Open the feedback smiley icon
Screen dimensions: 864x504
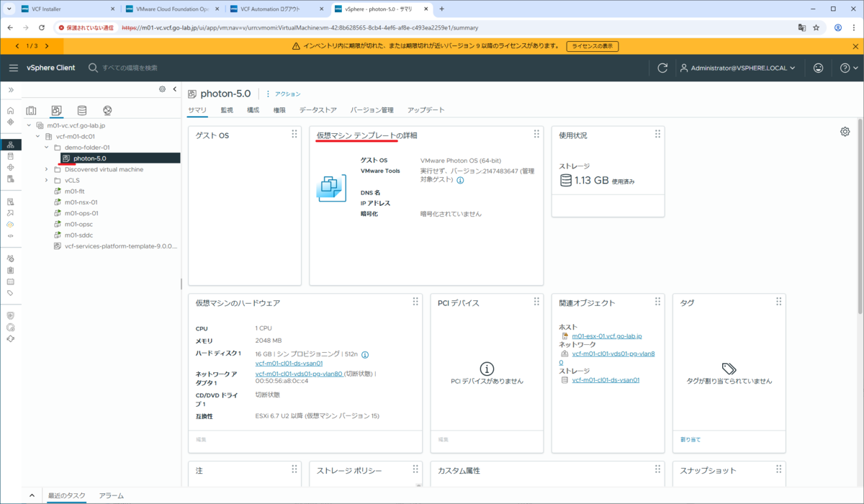click(x=818, y=68)
